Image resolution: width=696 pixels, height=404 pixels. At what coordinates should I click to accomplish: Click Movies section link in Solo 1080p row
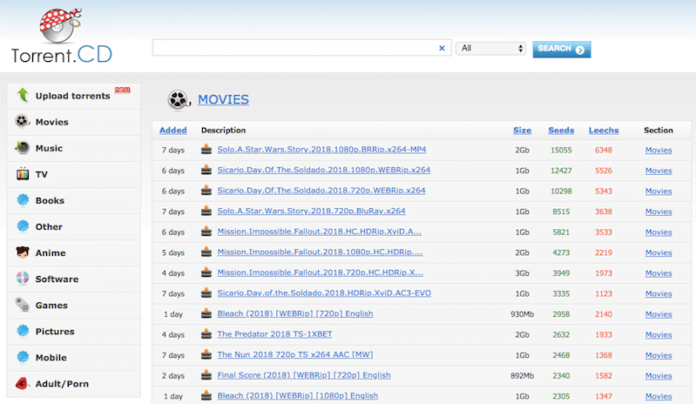(x=658, y=150)
